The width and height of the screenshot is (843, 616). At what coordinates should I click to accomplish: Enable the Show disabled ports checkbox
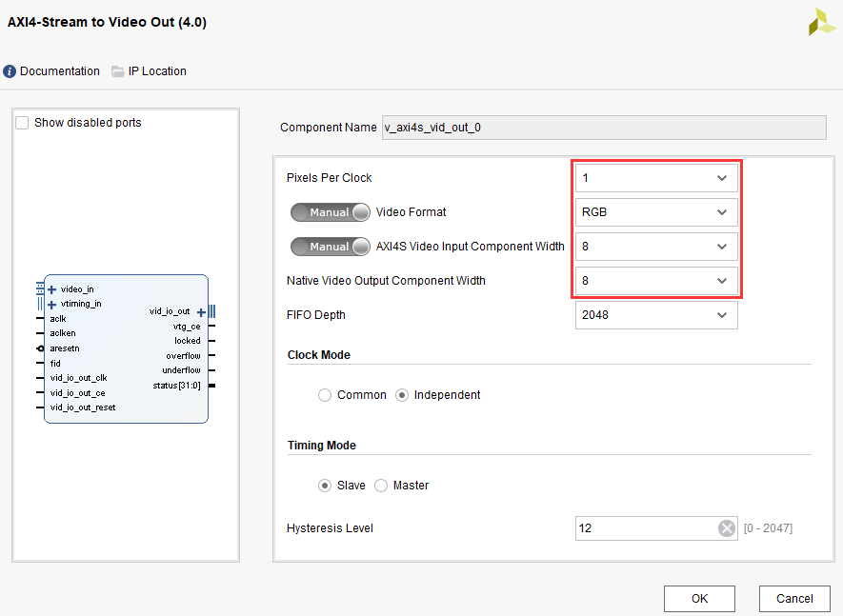23,123
